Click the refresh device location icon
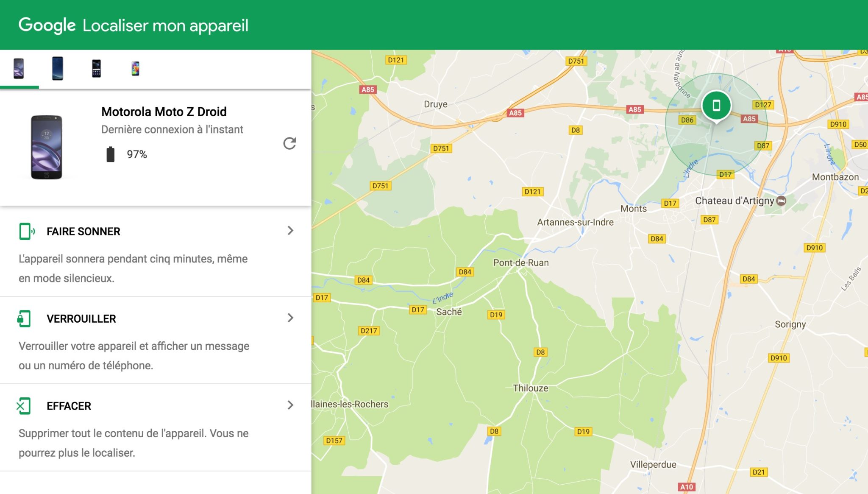868x494 pixels. coord(289,143)
